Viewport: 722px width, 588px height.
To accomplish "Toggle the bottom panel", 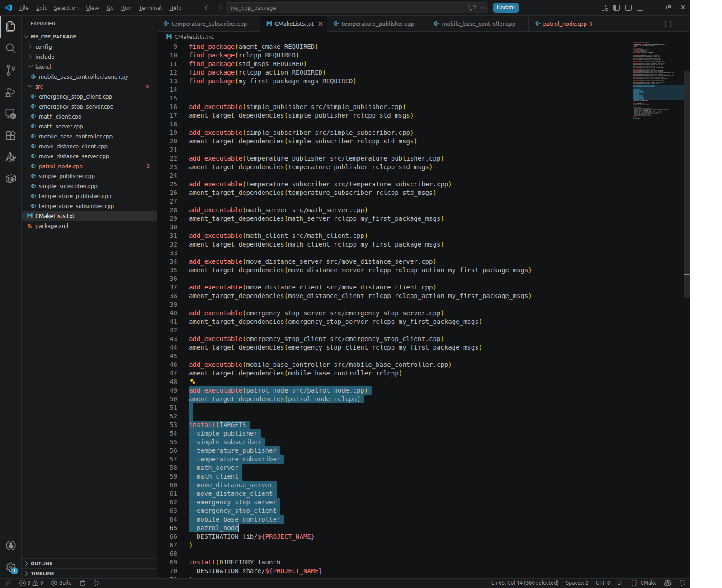I will 628,8.
